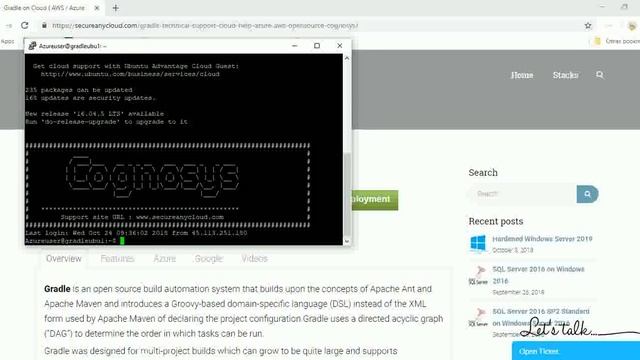Click the 'Recent posts' heading

(496, 221)
